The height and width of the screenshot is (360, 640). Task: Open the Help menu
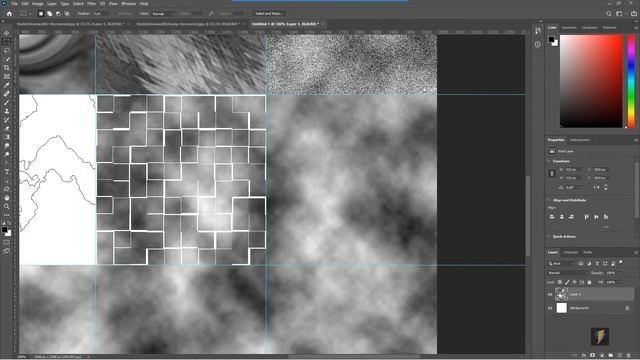click(144, 4)
